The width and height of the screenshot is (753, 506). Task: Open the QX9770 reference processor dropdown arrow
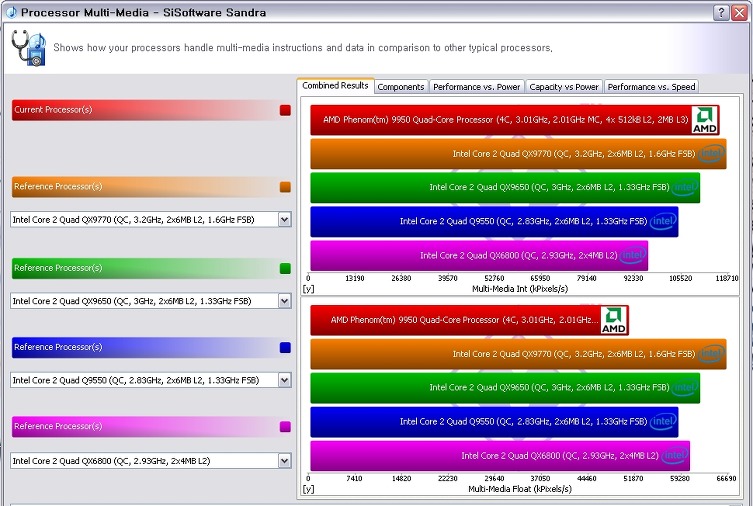pos(284,220)
